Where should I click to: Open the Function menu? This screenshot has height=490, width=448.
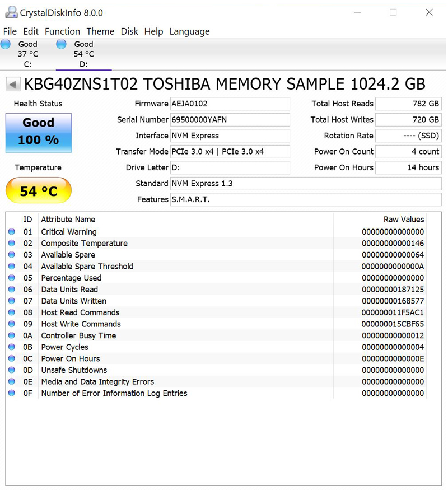(63, 31)
